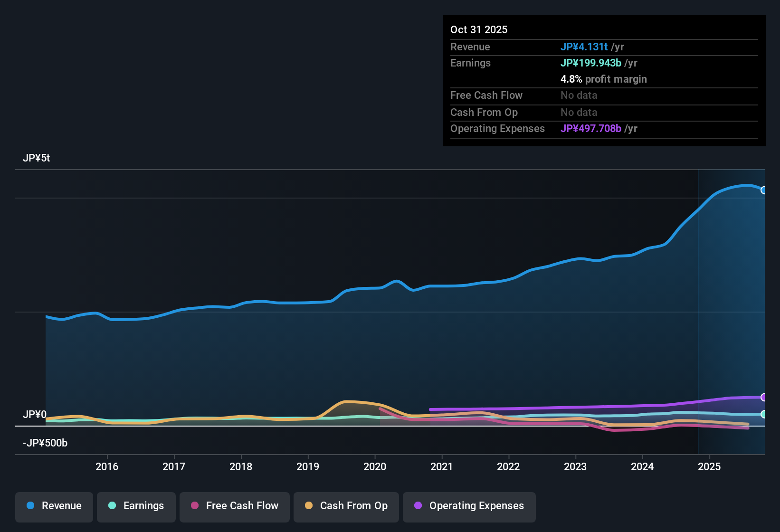Click the blue Revenue legend dot icon
The image size is (780, 532).
coord(30,506)
